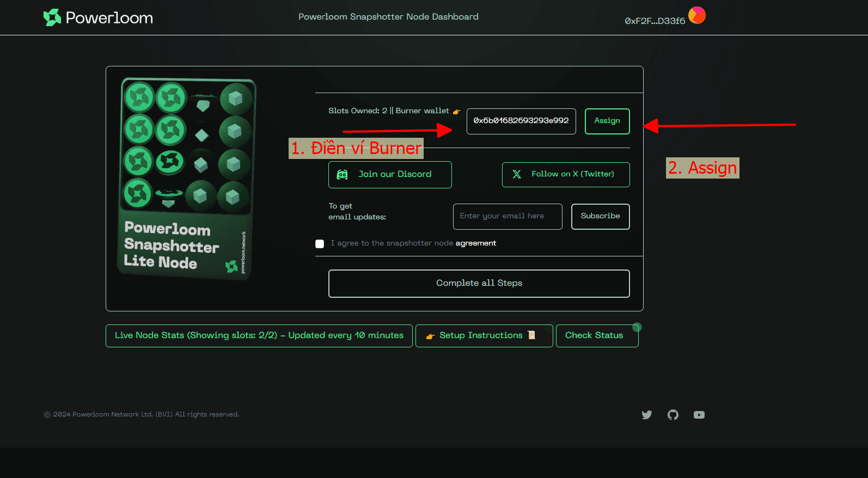Screen dimensions: 868x478
Task: Click the Discord icon in Join button
Action: [342, 174]
